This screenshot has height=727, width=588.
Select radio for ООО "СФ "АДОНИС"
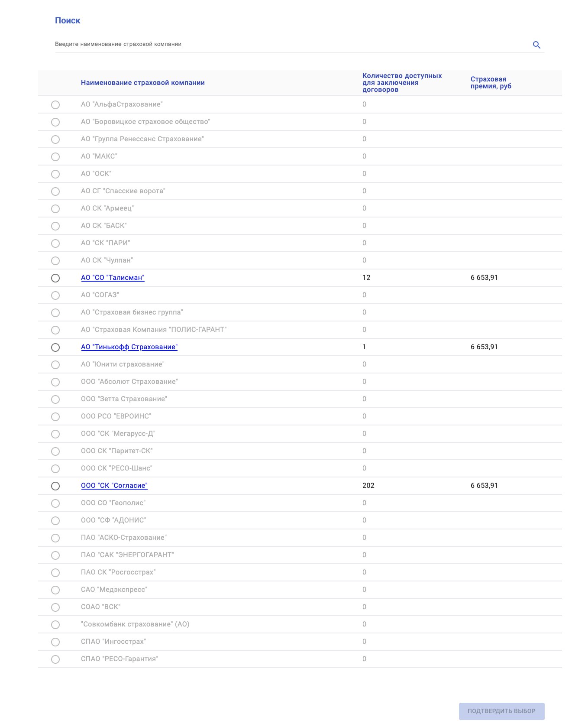click(x=55, y=521)
